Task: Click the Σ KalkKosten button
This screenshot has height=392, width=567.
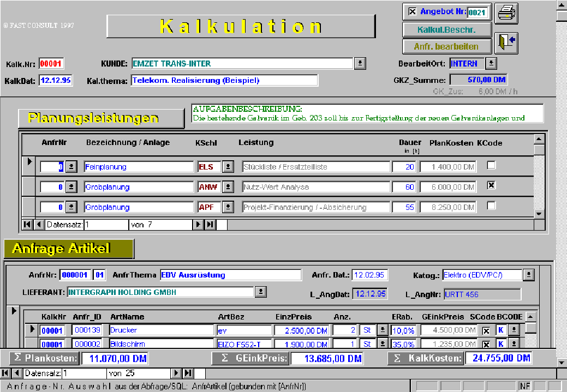Action: point(426,358)
